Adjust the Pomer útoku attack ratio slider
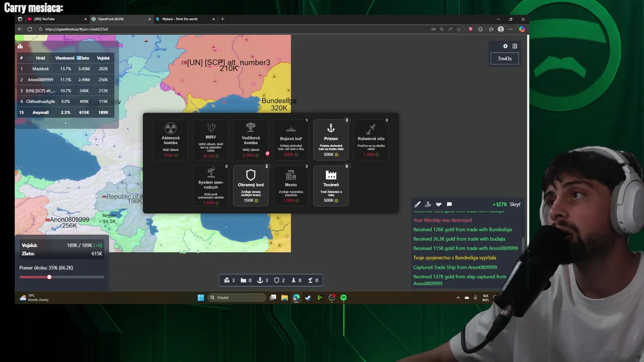644x362 pixels. 62,277
